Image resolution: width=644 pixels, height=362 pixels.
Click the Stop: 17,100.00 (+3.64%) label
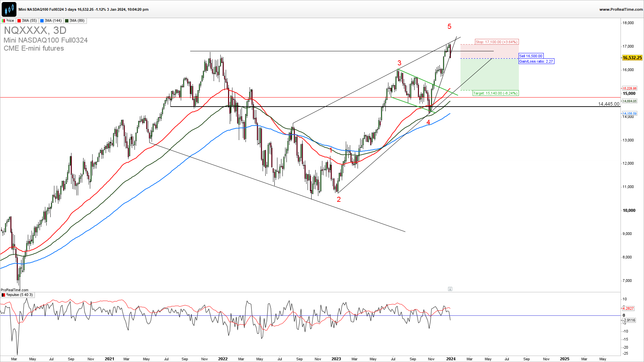(497, 42)
